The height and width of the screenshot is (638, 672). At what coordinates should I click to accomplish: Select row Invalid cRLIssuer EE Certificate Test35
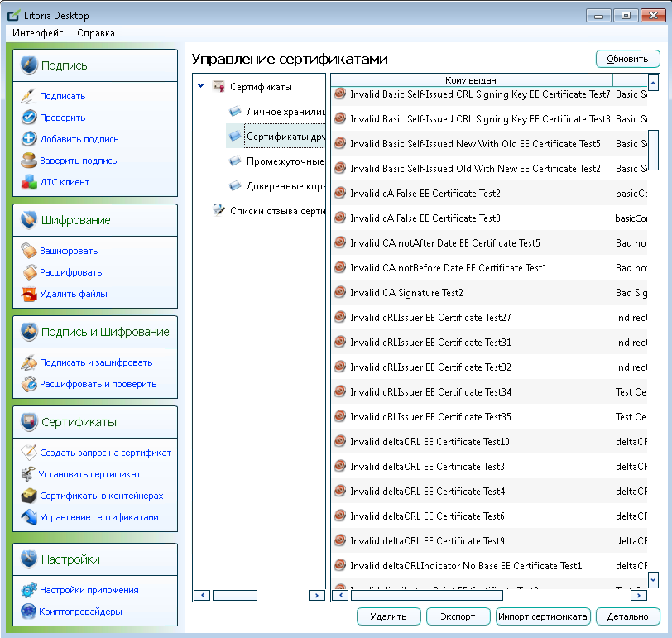(x=489, y=417)
